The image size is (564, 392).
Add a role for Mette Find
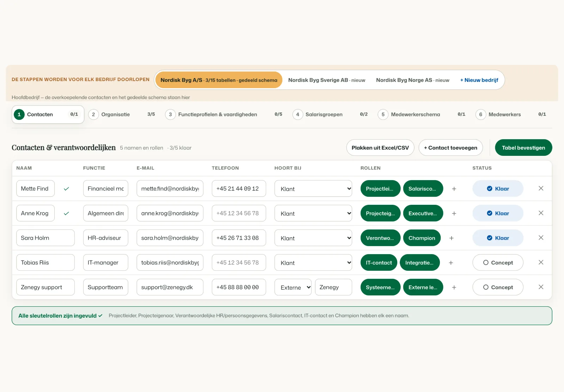click(x=454, y=189)
